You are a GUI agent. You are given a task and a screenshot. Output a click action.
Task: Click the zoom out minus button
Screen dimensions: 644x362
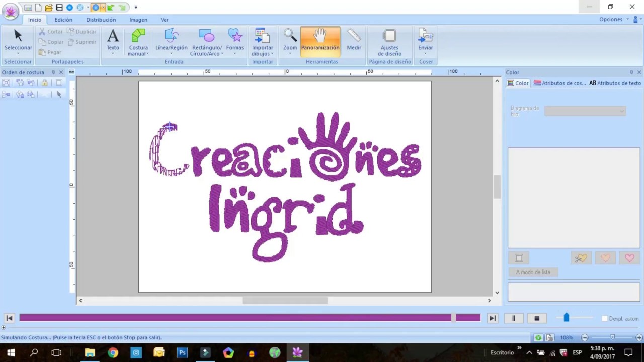(585, 338)
